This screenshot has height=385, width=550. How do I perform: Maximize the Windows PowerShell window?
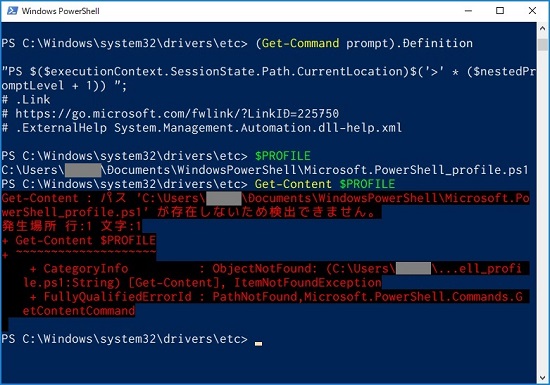(500, 11)
